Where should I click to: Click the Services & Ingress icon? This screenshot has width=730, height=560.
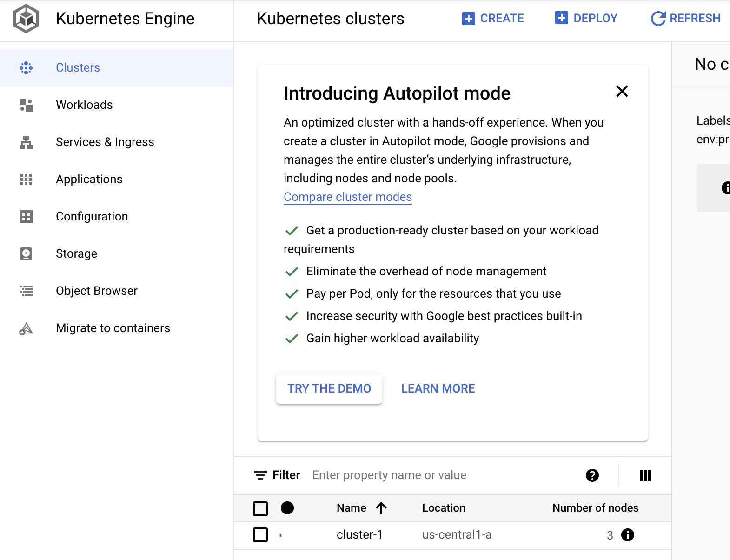point(26,142)
